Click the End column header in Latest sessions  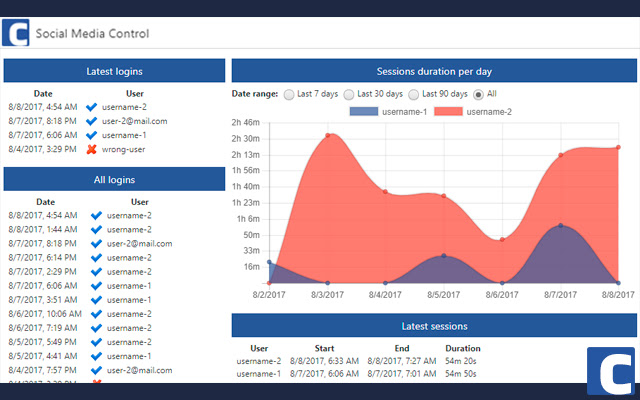[402, 349]
